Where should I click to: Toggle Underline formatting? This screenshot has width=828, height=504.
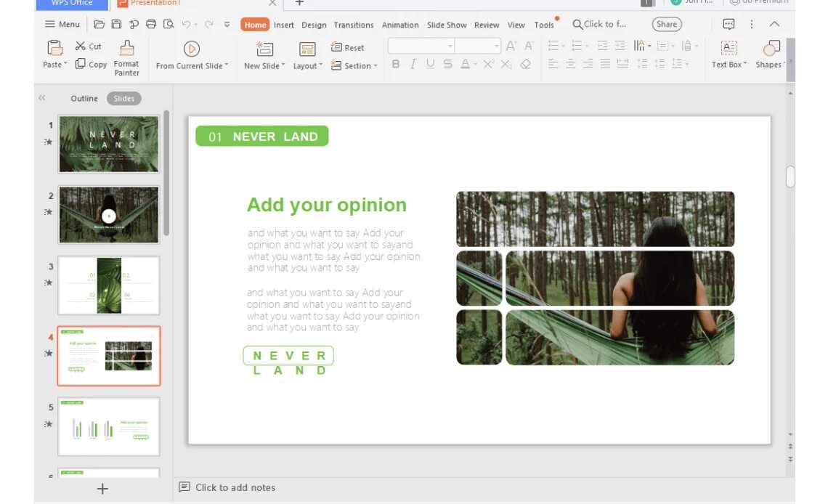tap(431, 64)
